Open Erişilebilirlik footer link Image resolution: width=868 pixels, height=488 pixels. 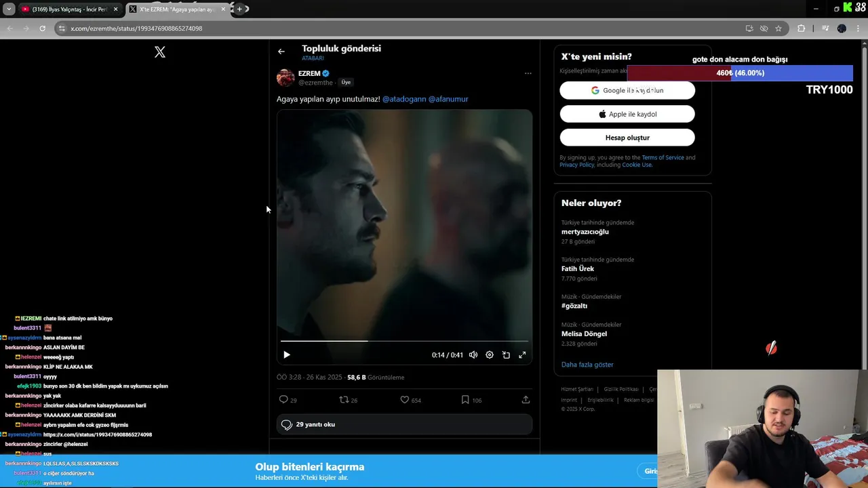coord(600,400)
